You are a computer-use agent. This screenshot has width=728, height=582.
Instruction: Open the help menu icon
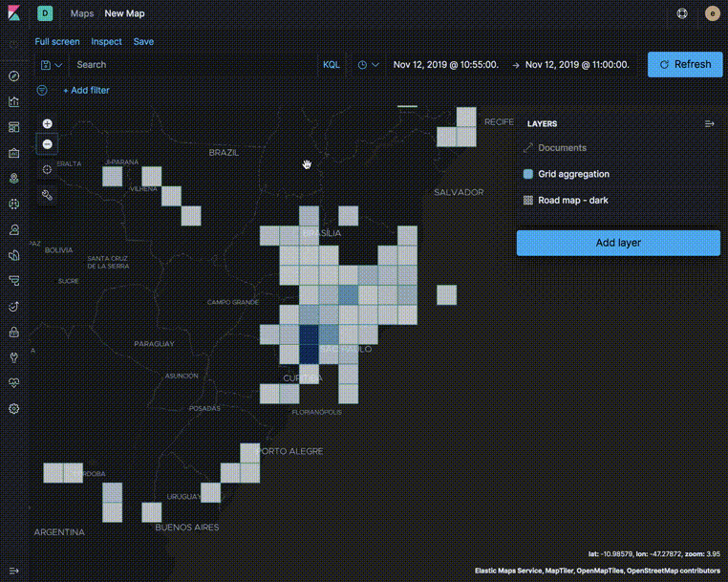(682, 14)
